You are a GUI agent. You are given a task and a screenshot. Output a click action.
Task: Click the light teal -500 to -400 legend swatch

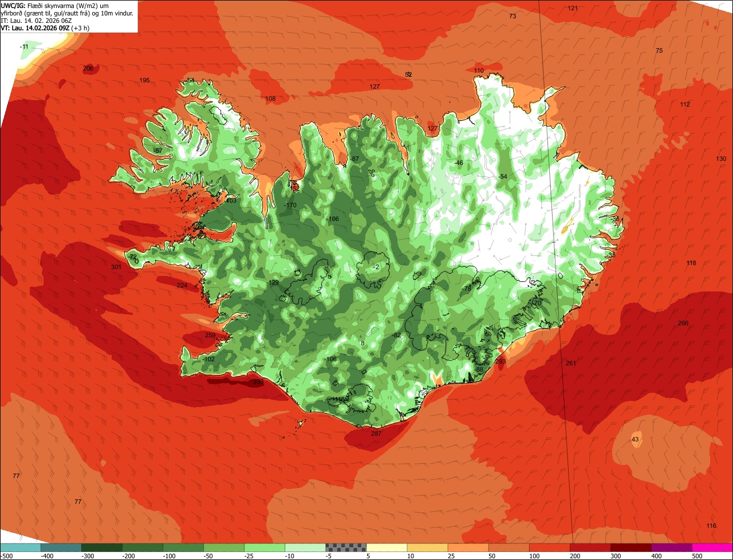click(20, 547)
